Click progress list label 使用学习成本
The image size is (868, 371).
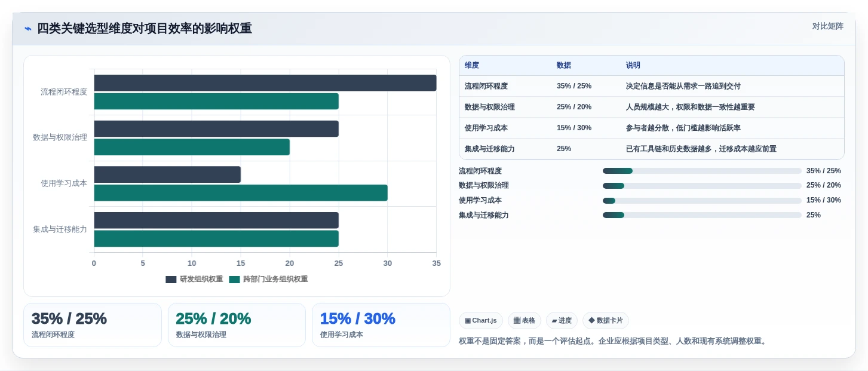click(x=480, y=201)
